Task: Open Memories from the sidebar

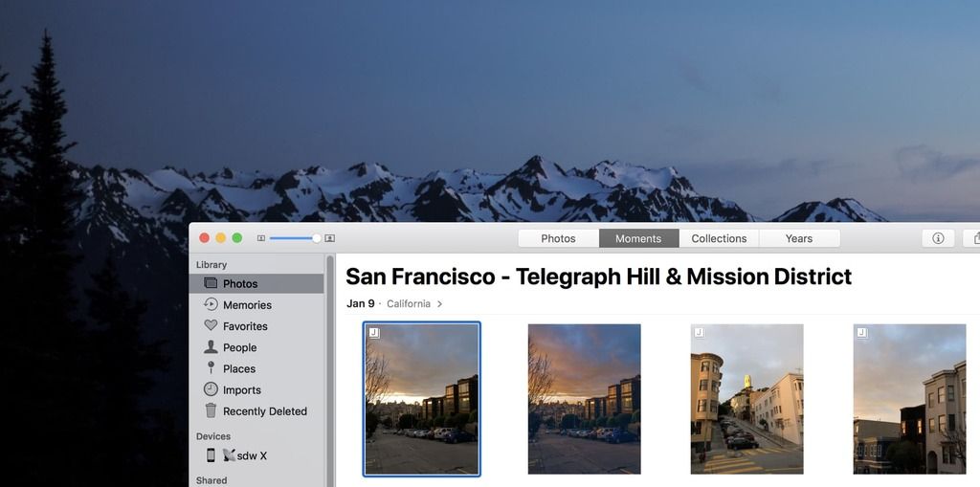Action: click(x=246, y=305)
